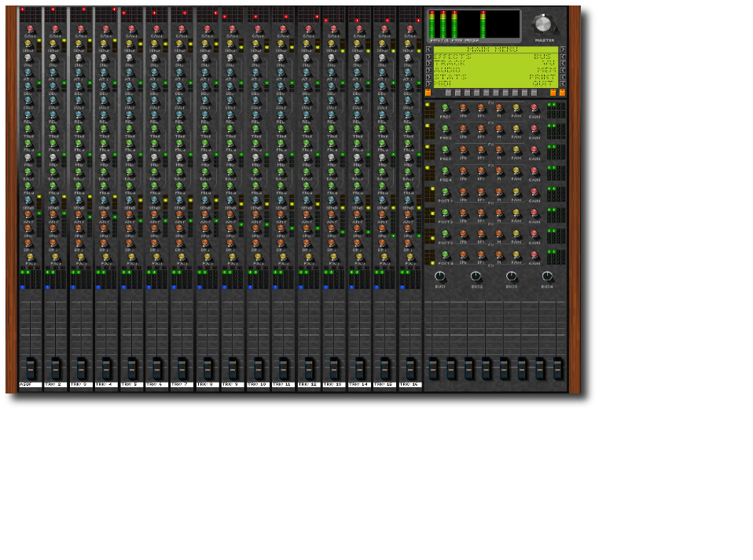
Task: Click the ATT knob on TRK 7
Action: click(180, 72)
